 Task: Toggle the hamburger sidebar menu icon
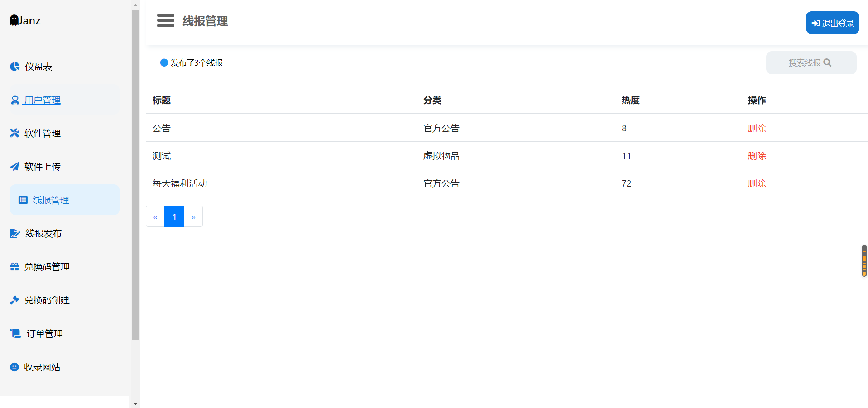[165, 21]
